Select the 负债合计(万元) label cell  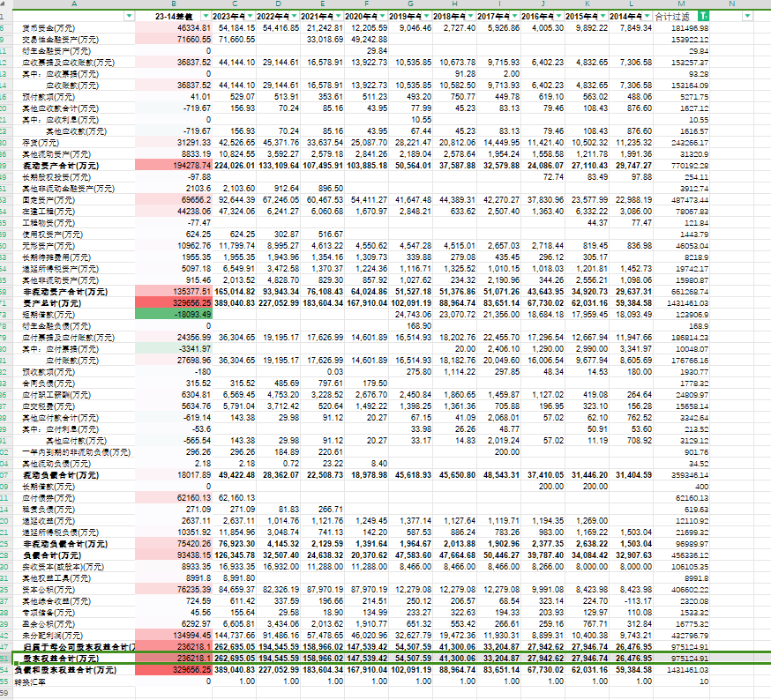[x=74, y=555]
